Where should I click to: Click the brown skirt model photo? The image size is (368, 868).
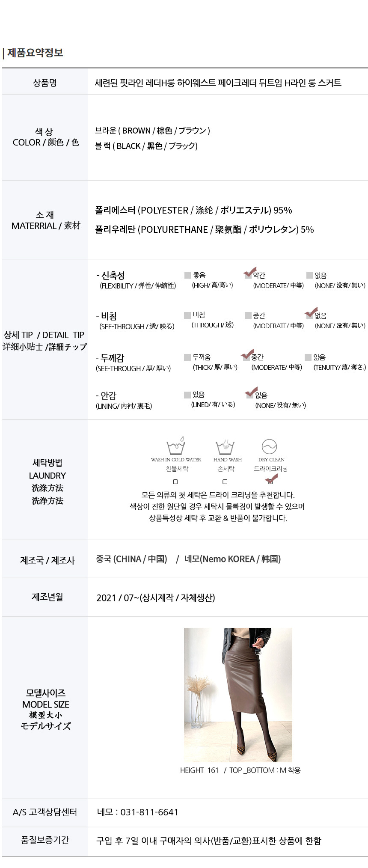[238, 695]
